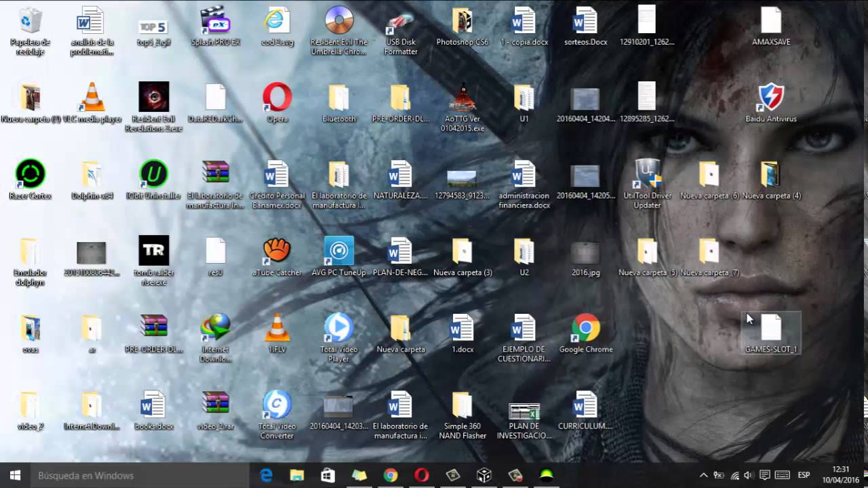Open the video_2.rar archive
This screenshot has width=868, height=488.
tap(216, 411)
